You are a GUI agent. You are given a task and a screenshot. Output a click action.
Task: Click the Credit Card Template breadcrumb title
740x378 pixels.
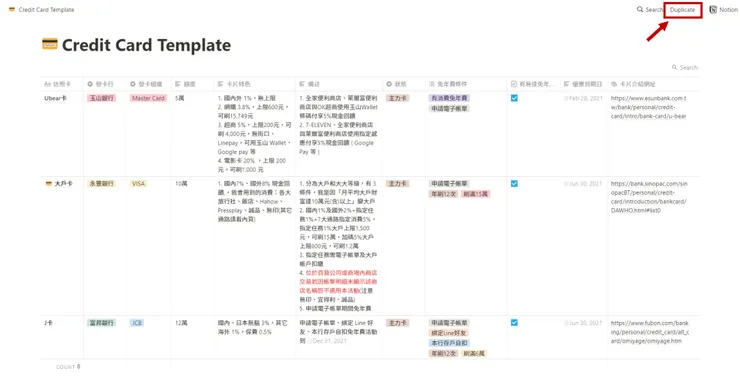pos(46,9)
